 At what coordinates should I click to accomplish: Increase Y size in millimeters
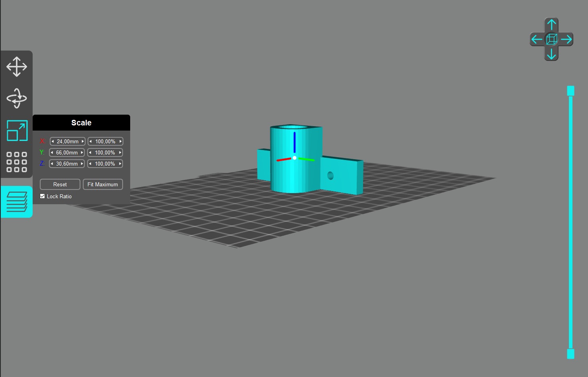[82, 152]
